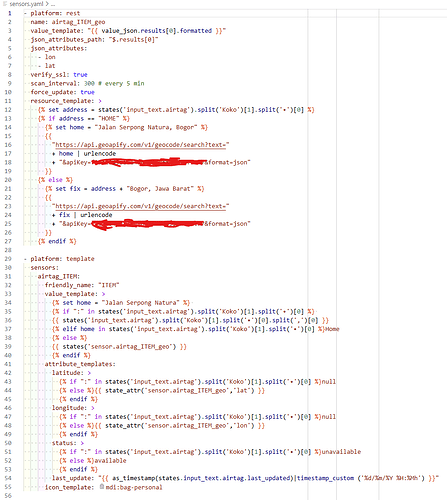Image resolution: width=447 pixels, height=500 pixels.
Task: Open the geoapify URL on line 16
Action: (142, 145)
